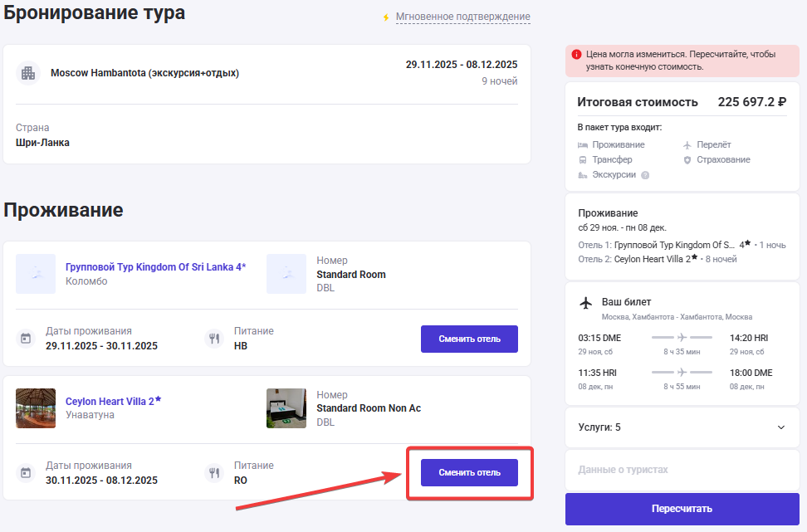Click the lightning bolt instant confirmation icon
The height and width of the screenshot is (532, 807).
pyautogui.click(x=385, y=17)
